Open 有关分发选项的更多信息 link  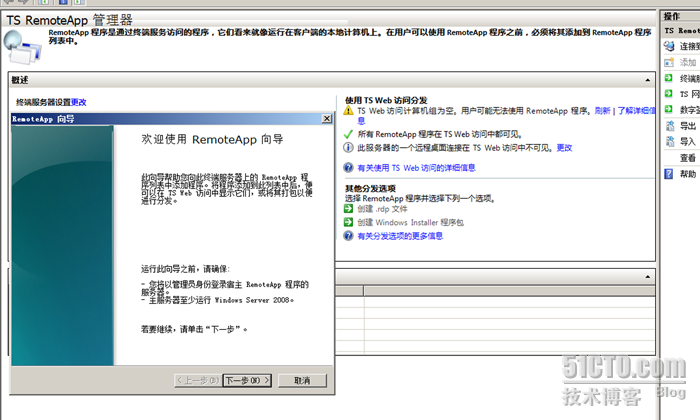point(400,236)
